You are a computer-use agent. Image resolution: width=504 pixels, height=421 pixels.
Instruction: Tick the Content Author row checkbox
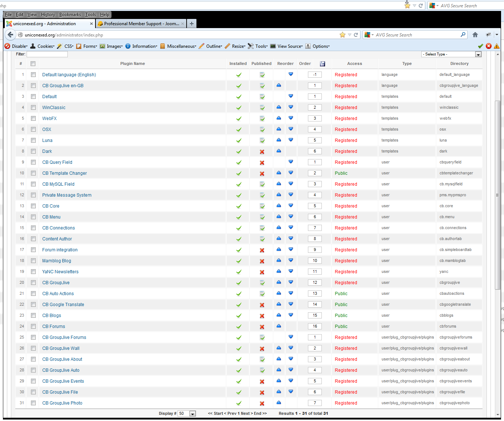tap(33, 239)
